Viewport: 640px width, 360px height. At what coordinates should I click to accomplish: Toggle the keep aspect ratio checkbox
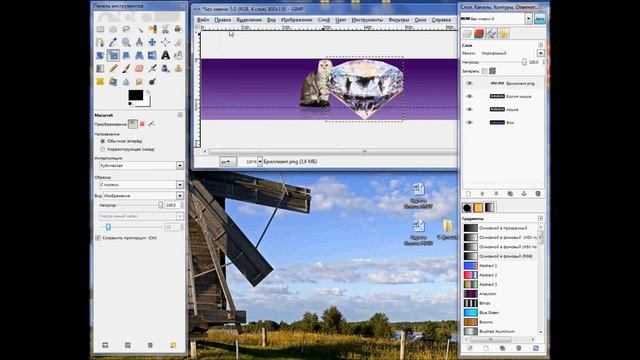98,238
